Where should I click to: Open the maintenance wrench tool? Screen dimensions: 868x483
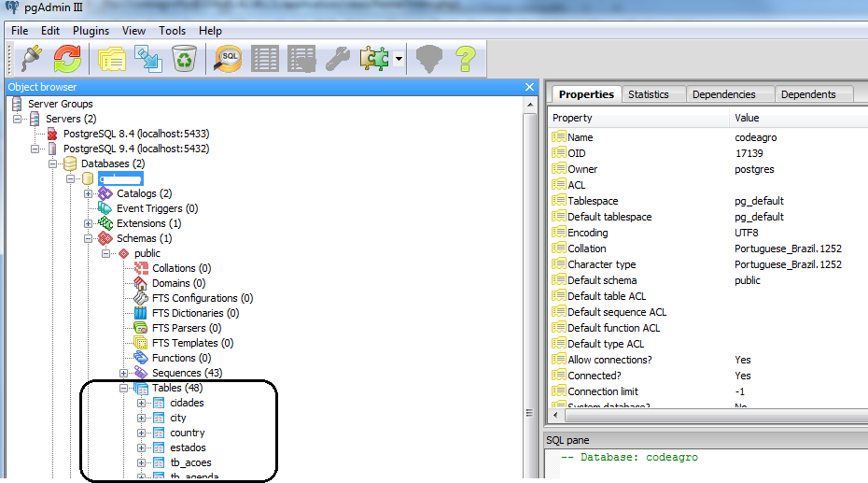(x=337, y=59)
